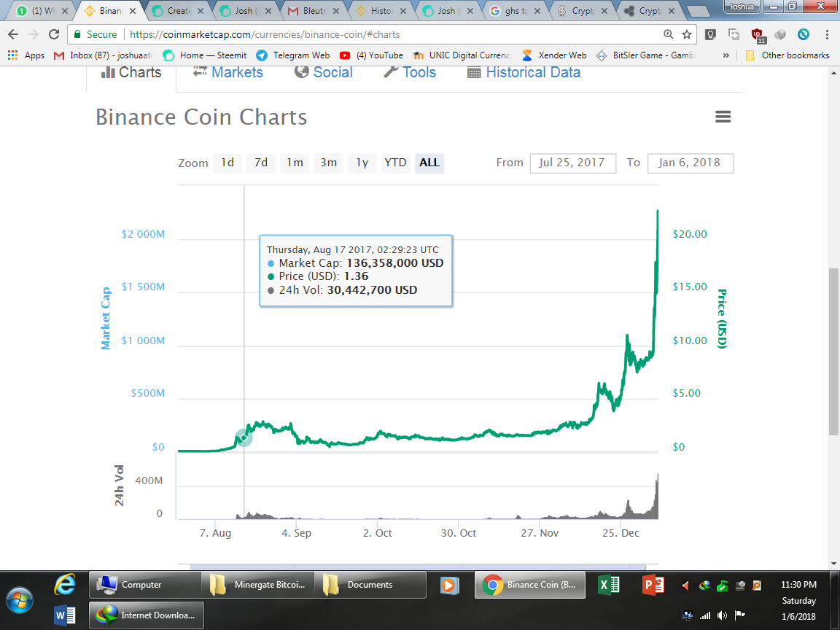Switch to the Bleutr Gmail browser tab
Screen dimensions: 840x630
click(x=314, y=11)
